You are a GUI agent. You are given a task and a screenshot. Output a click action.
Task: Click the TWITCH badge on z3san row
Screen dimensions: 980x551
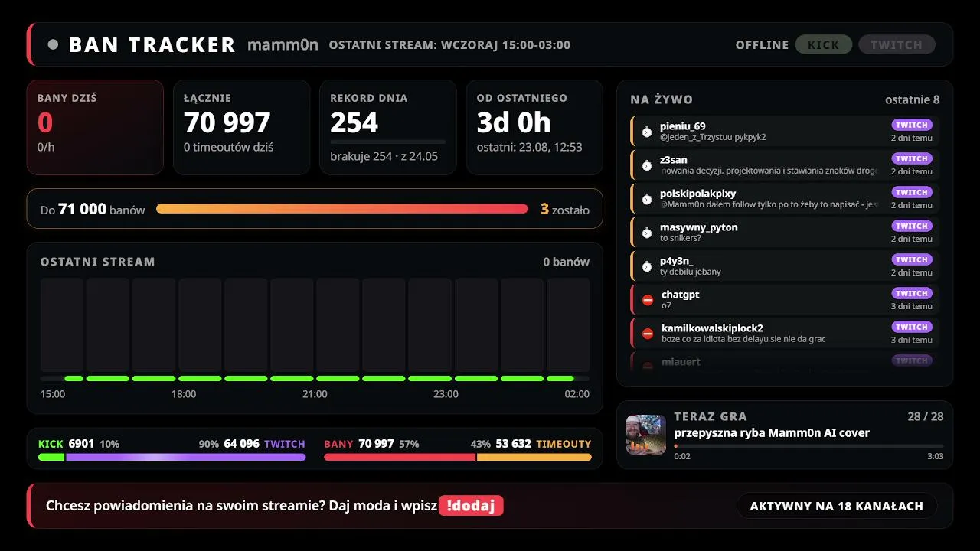[x=912, y=158]
